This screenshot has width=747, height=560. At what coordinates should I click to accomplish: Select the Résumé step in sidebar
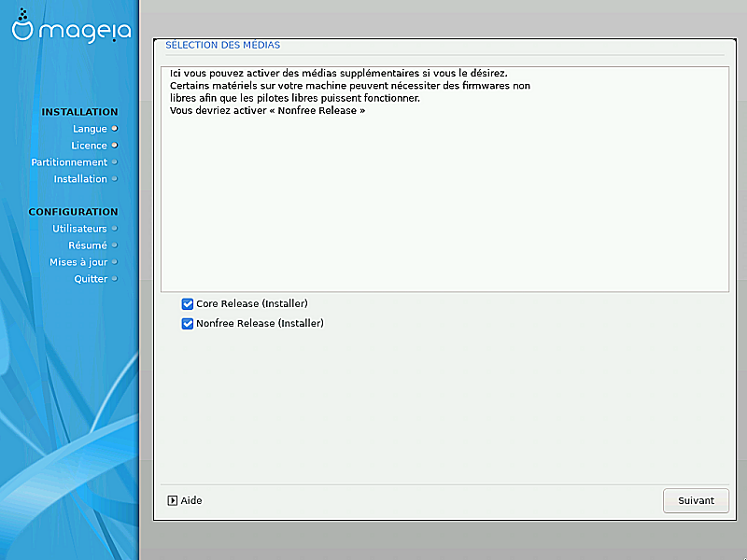click(x=88, y=245)
